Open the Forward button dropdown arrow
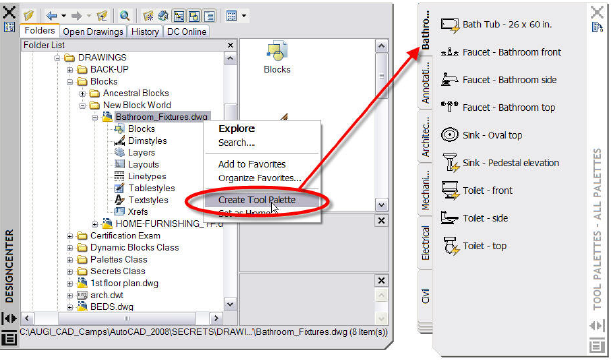The height and width of the screenshot is (360, 612). pos(89,16)
